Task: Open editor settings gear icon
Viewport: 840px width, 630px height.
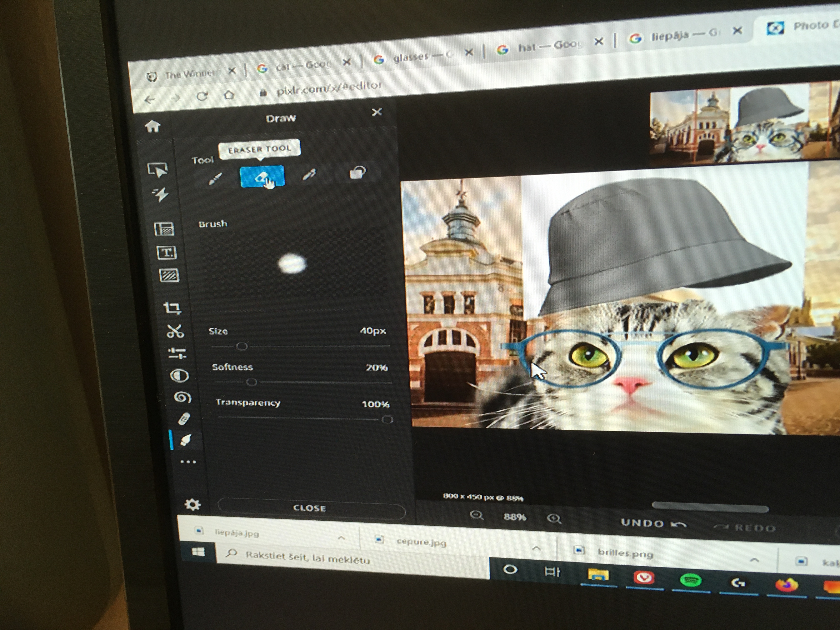Action: [192, 505]
